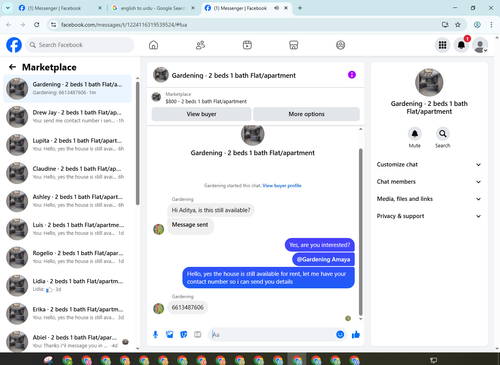Attach a photo using the image icon
Viewport: 500px width, 365px height.
[x=170, y=334]
